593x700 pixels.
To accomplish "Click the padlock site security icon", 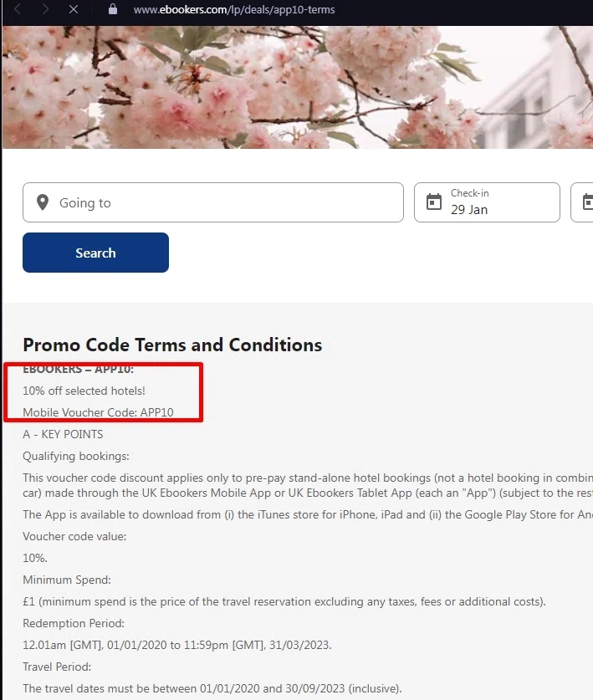I will point(114,9).
